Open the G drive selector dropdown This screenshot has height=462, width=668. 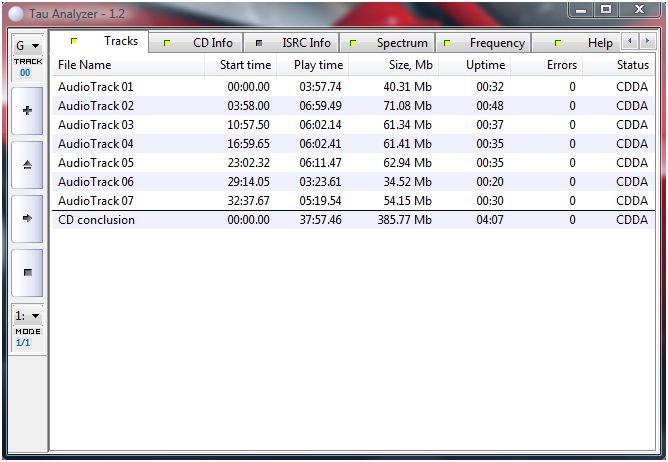point(27,46)
